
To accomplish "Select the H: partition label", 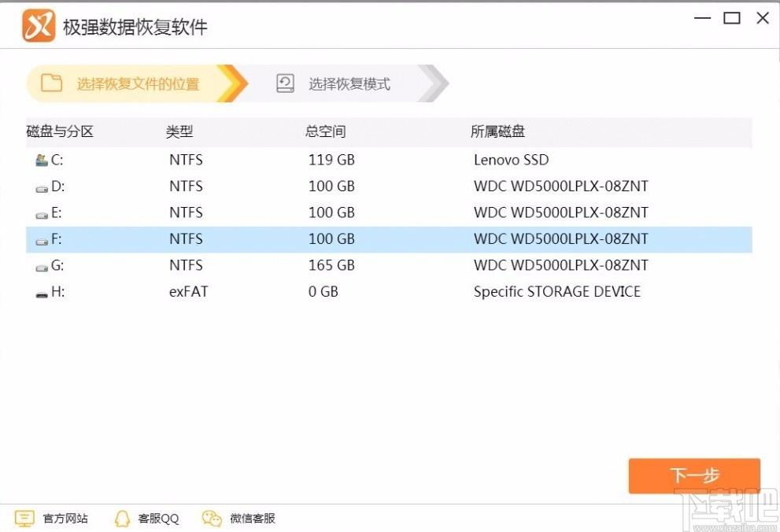I will [57, 291].
